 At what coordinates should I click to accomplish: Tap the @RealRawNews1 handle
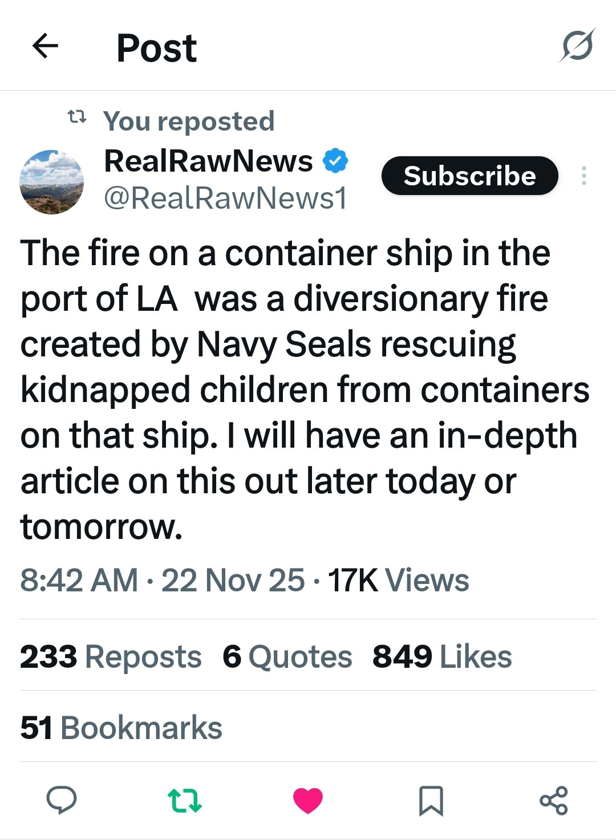tap(225, 198)
